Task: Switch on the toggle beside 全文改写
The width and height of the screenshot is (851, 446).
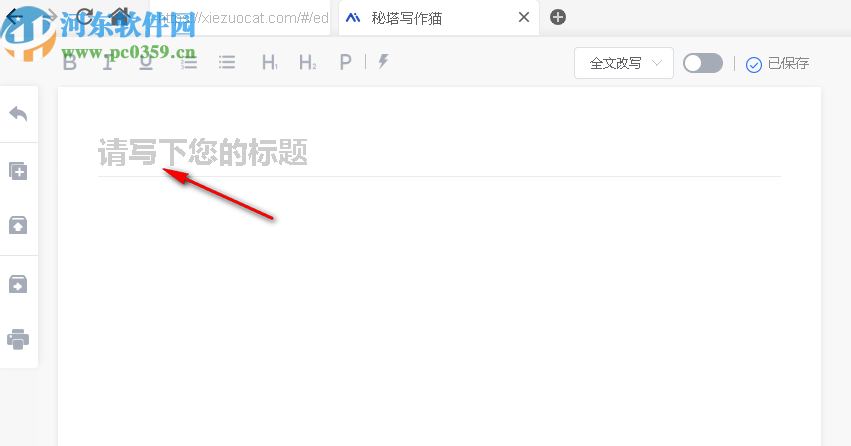Action: (x=703, y=63)
